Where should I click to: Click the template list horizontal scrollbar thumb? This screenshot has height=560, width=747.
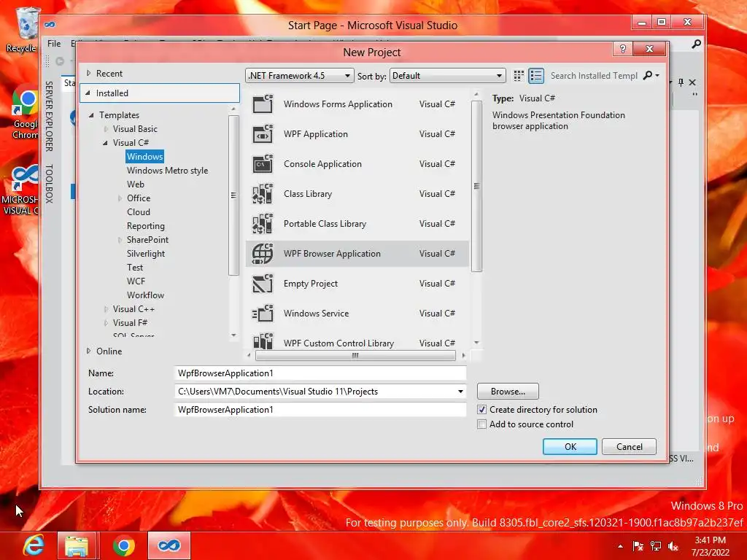tap(355, 355)
